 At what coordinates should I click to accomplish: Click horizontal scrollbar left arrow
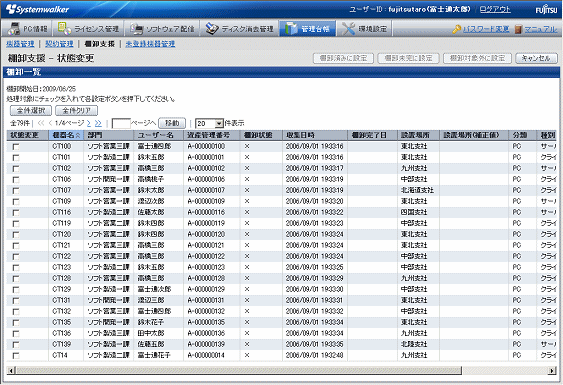tap(11, 370)
